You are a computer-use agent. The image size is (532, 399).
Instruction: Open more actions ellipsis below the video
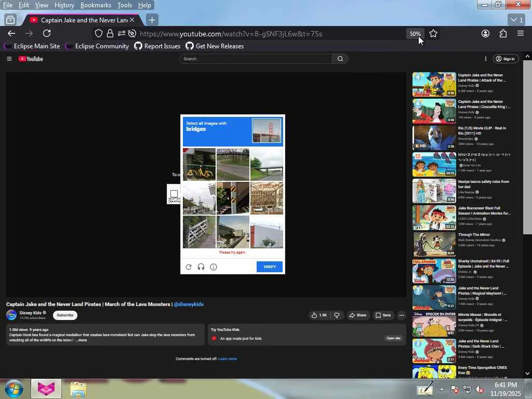click(x=402, y=315)
